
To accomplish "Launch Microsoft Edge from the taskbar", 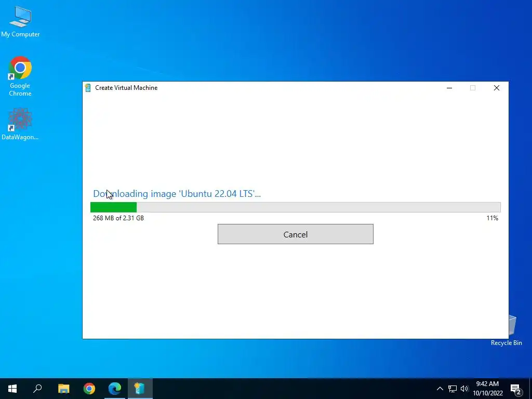I will (x=115, y=389).
